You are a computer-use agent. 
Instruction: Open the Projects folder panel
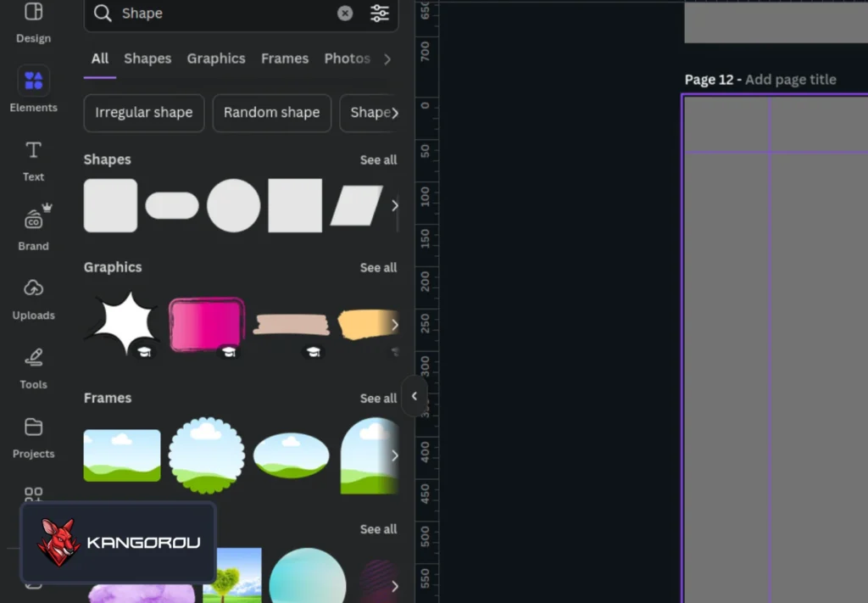[33, 437]
